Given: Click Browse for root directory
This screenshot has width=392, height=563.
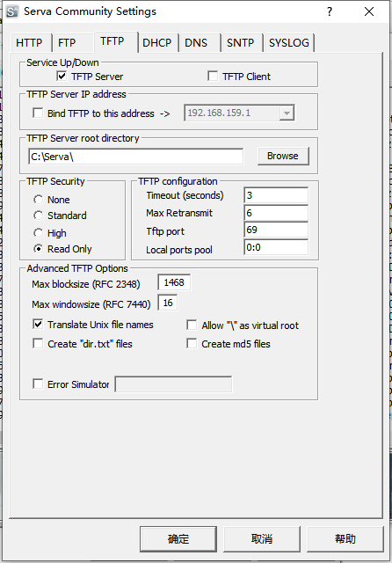Looking at the screenshot, I should coord(283,156).
